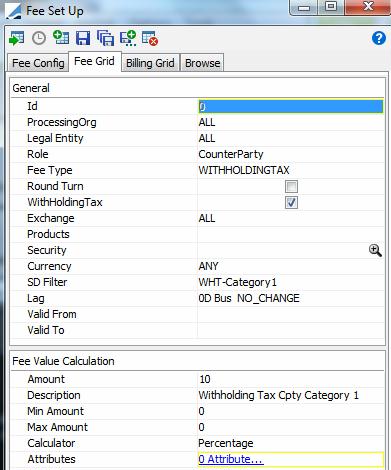This screenshot has width=391, height=470.
Task: Open the Fee Type WITHHOLDINGTAX dropdown field
Action: 291,170
